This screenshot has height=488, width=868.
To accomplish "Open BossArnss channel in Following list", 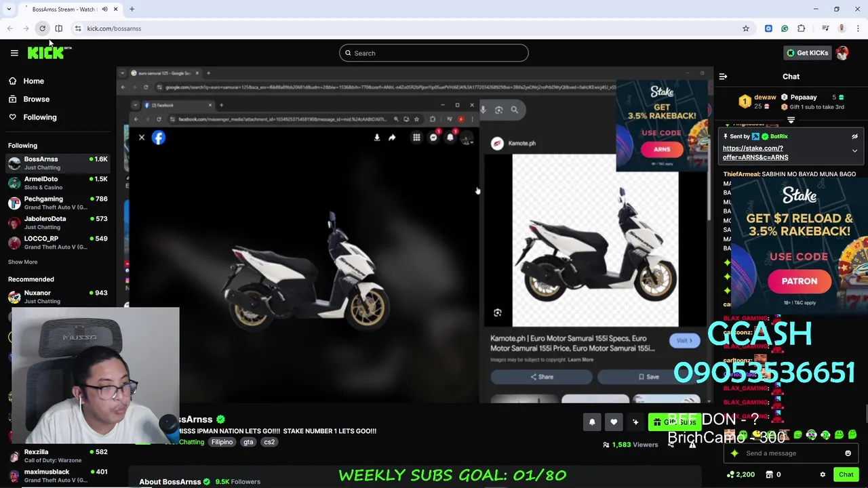I will [x=58, y=163].
